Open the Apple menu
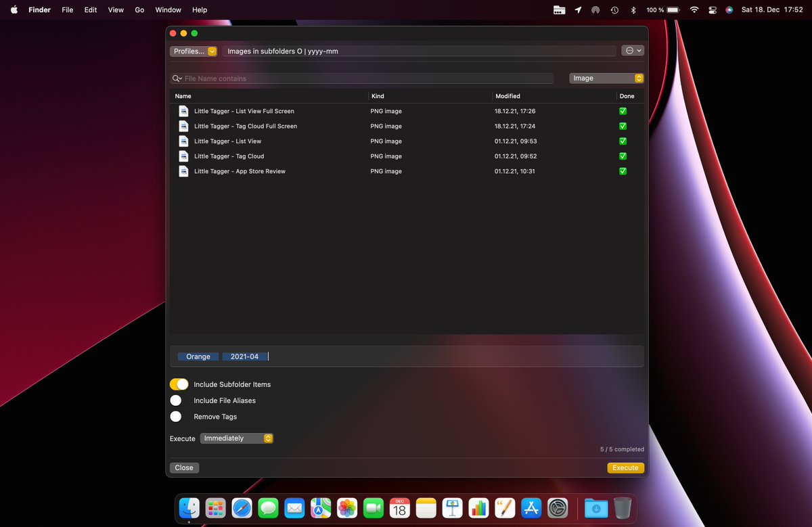The image size is (812, 527). tap(14, 10)
